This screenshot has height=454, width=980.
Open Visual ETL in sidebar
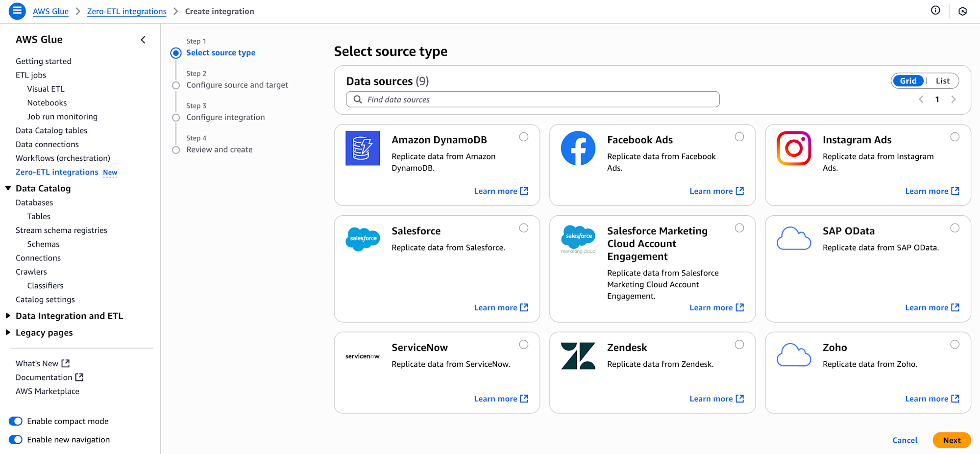click(46, 89)
